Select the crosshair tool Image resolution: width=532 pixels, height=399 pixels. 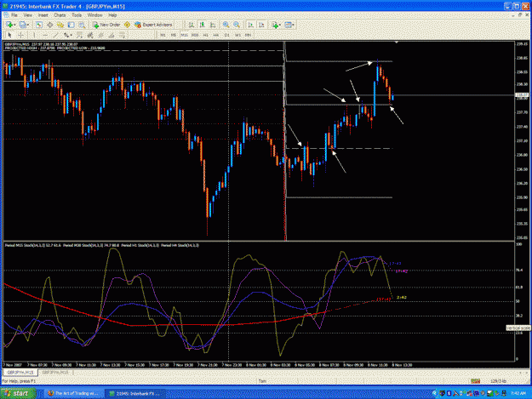[20, 35]
